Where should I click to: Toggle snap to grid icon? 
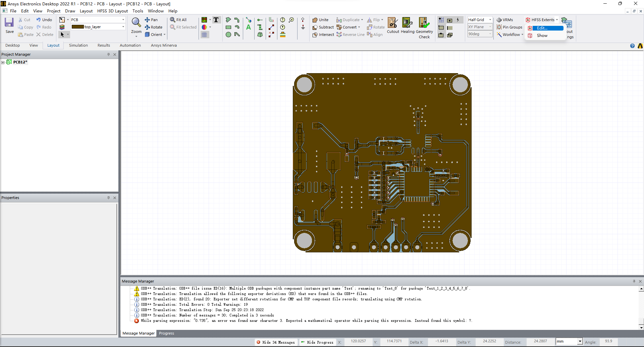coord(441,20)
